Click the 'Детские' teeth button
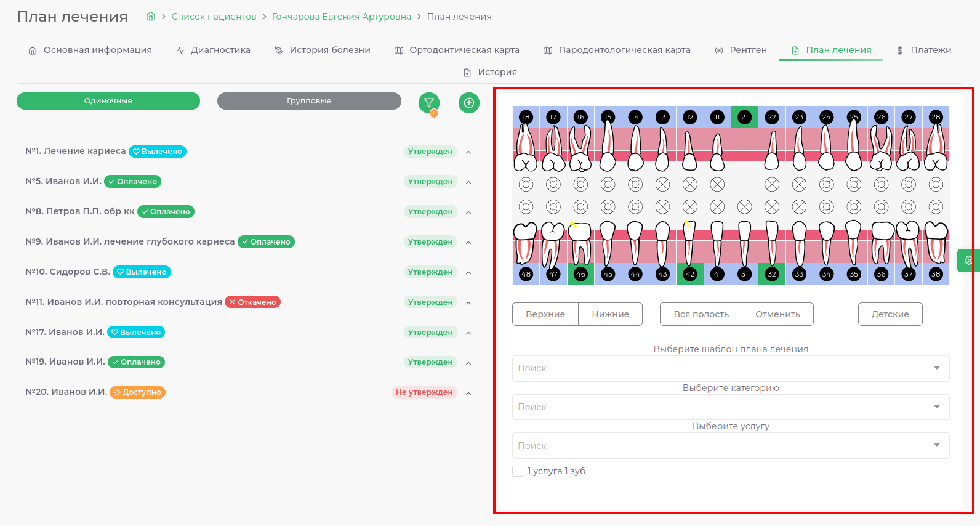This screenshot has width=980, height=526. [x=890, y=314]
